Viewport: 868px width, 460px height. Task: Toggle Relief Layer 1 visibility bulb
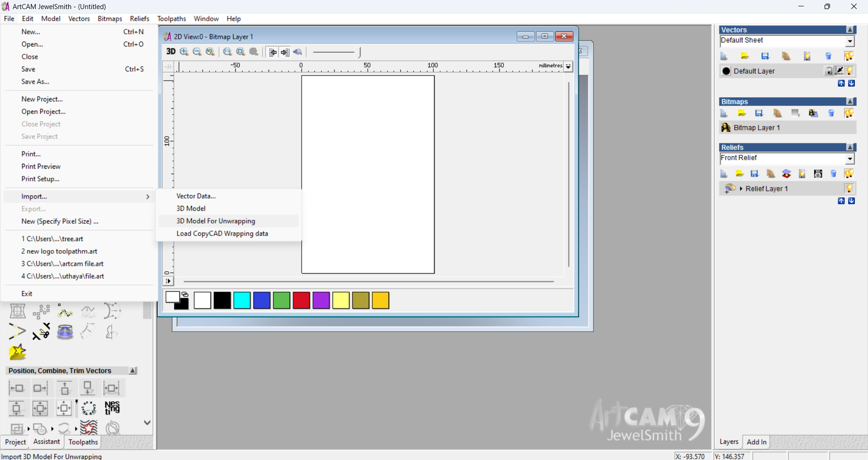849,189
